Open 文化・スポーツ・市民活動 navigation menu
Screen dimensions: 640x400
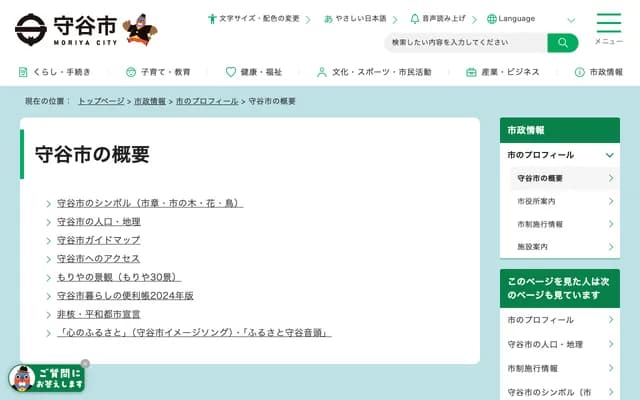pos(374,72)
